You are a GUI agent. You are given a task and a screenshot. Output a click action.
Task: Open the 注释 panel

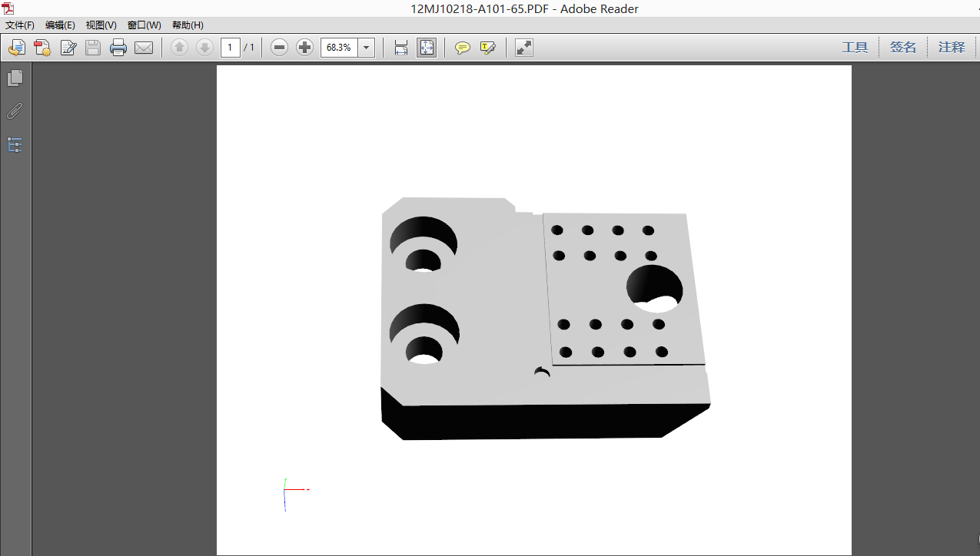coord(951,47)
